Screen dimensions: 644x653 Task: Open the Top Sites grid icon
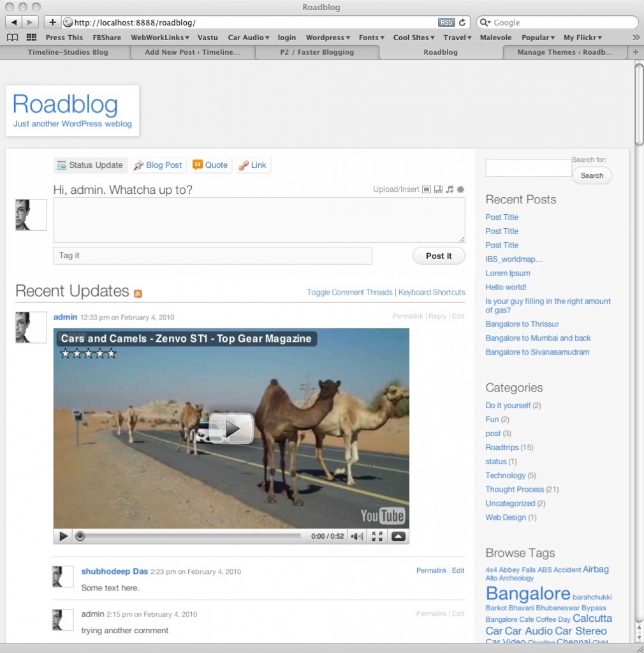point(31,38)
